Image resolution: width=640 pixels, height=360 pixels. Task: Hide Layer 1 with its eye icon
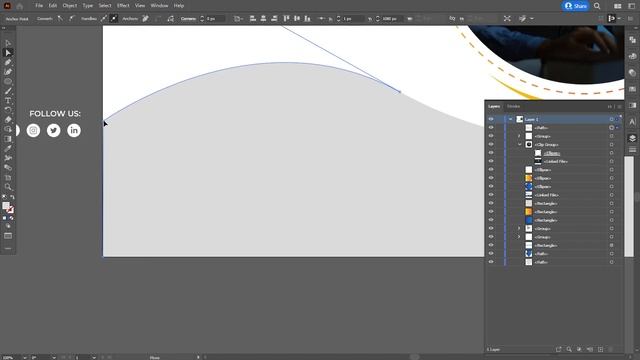(491, 119)
